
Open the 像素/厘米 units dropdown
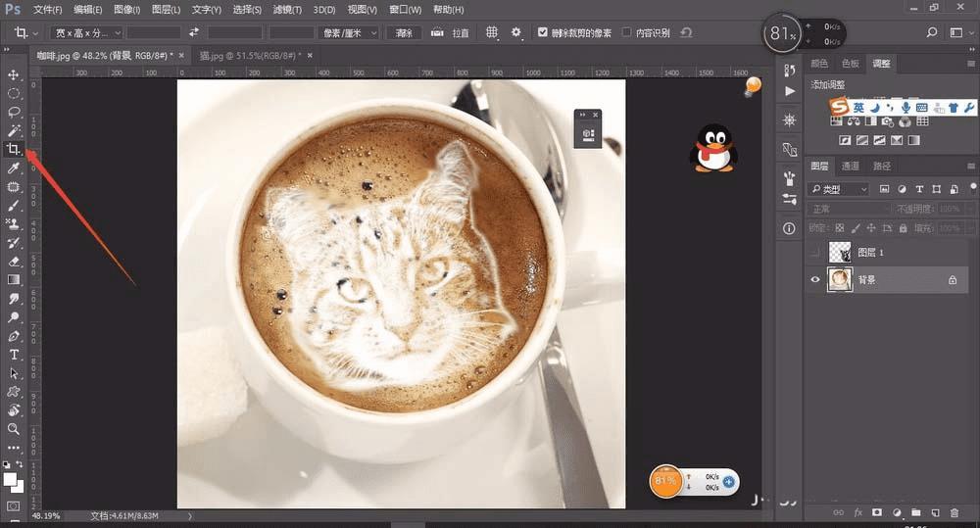pos(350,33)
